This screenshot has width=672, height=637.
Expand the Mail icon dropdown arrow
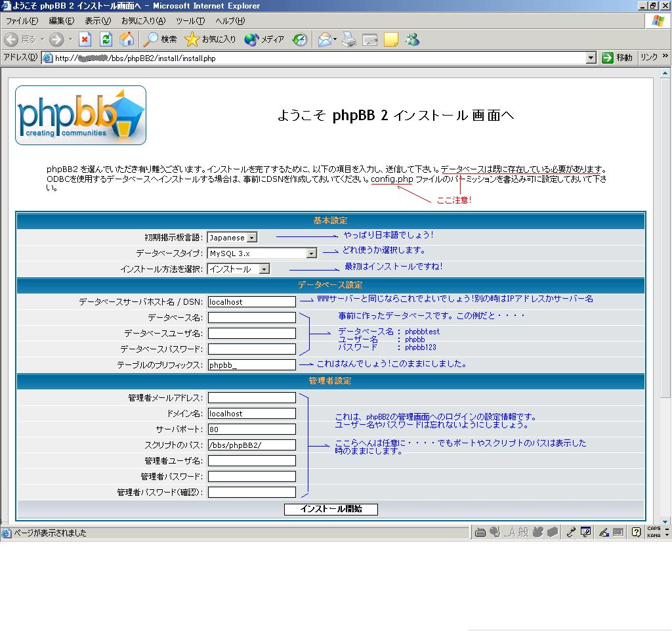(x=335, y=39)
